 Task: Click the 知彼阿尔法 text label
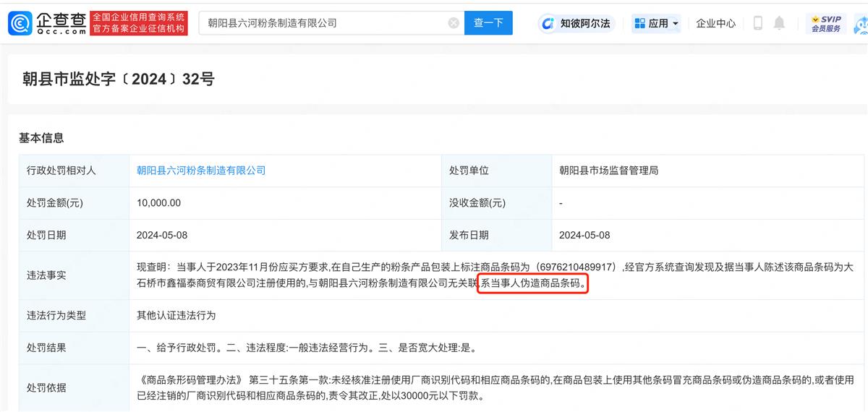[x=585, y=23]
